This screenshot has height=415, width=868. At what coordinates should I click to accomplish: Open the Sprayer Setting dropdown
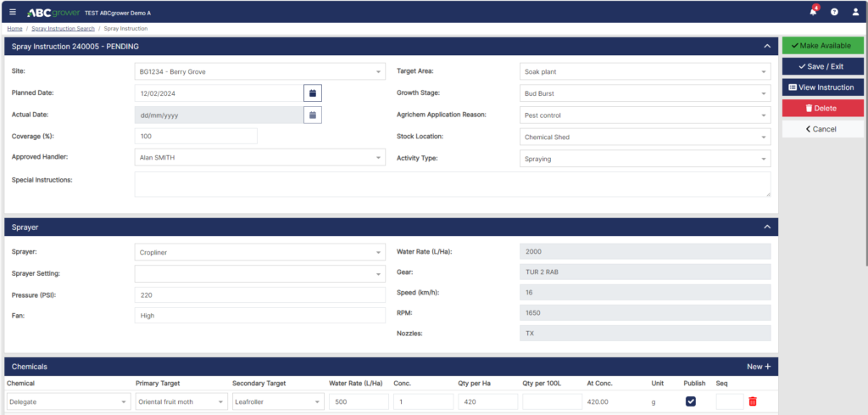click(260, 274)
